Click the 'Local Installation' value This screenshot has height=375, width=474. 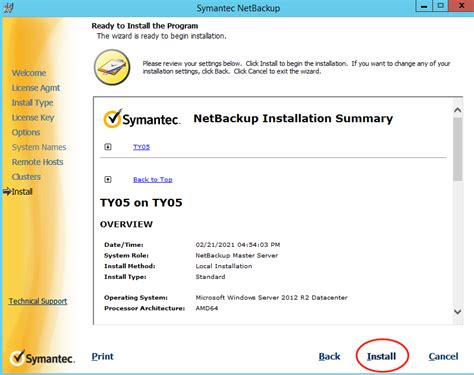point(224,266)
